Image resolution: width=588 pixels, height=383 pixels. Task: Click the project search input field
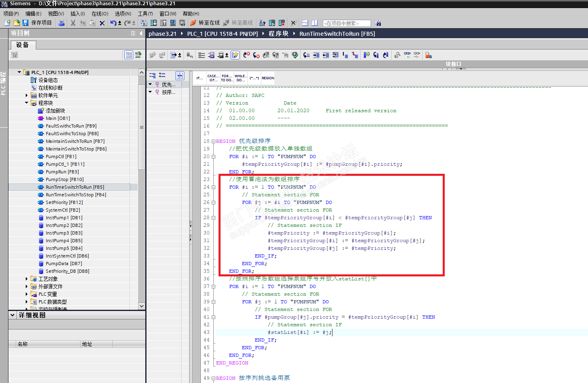347,23
